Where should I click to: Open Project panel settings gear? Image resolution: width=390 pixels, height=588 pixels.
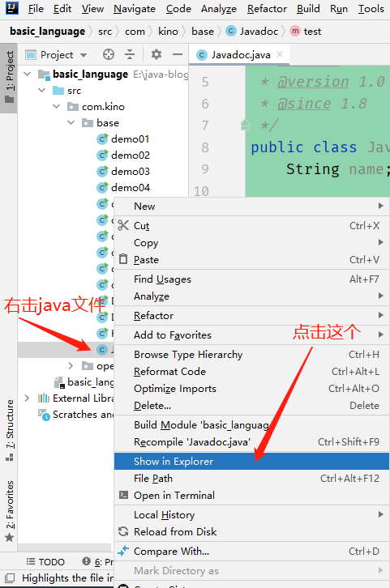[x=156, y=55]
